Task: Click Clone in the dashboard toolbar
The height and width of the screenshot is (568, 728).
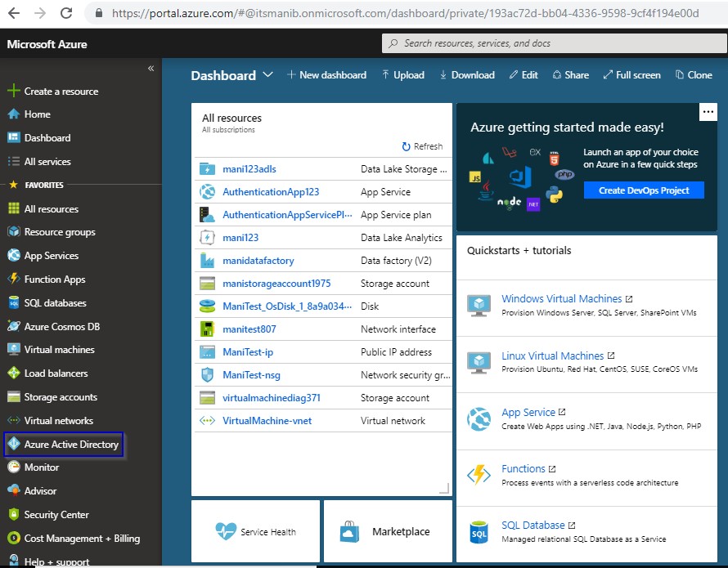Action: (694, 74)
